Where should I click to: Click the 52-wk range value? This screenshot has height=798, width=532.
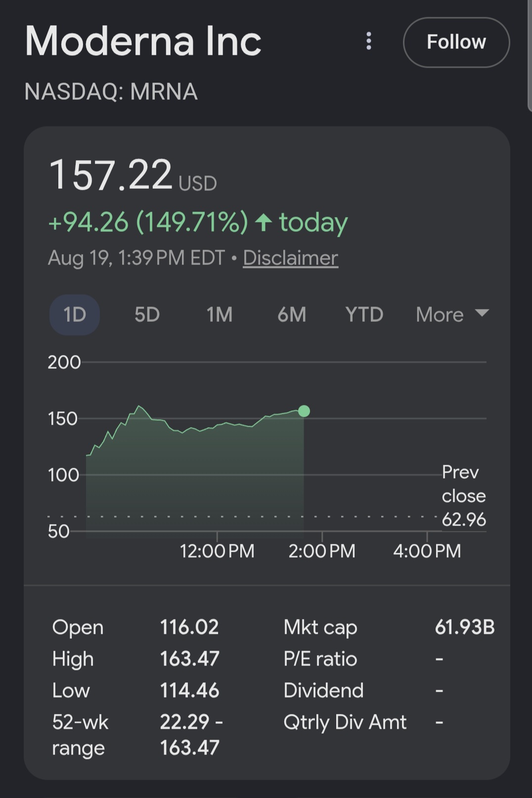coord(191,735)
